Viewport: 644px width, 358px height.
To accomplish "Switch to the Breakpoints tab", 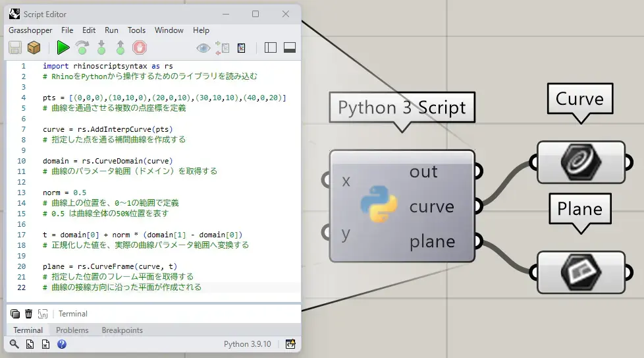I will [122, 330].
